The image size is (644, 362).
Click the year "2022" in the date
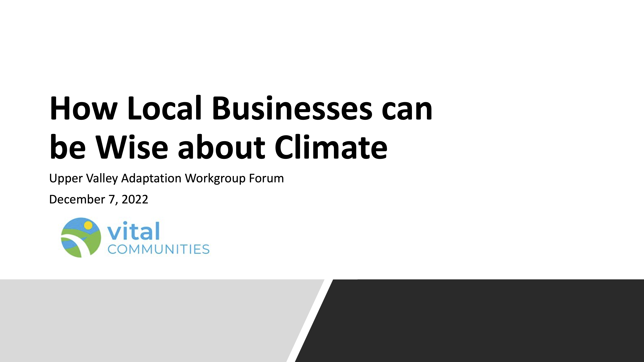pyautogui.click(x=135, y=199)
